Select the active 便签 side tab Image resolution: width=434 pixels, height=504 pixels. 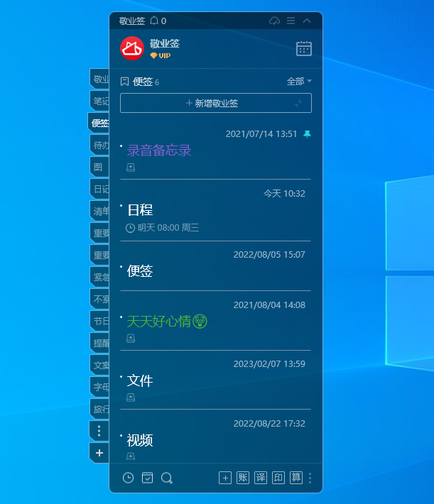pos(99,123)
